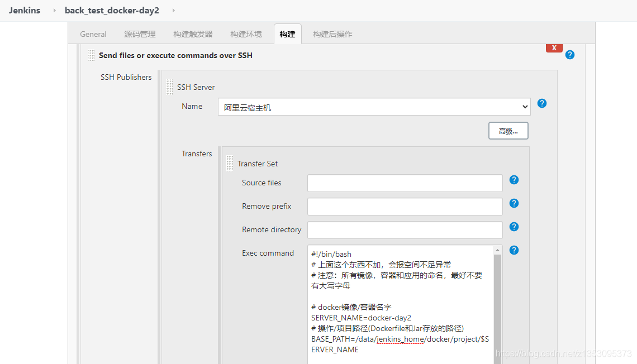Focus the Remote directory input
This screenshot has width=637, height=364.
pos(405,230)
